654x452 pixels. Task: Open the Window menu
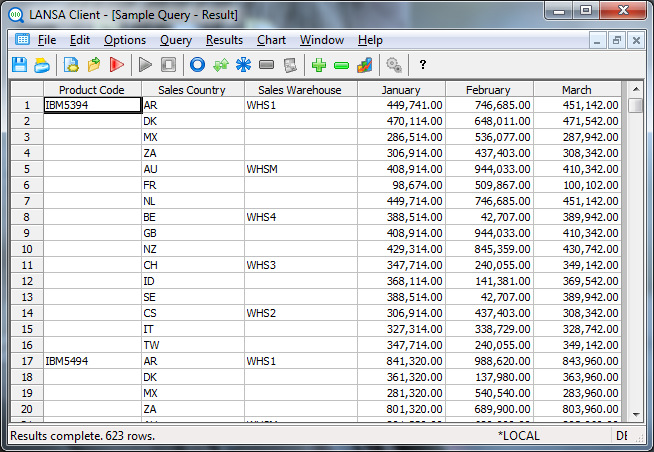point(322,40)
